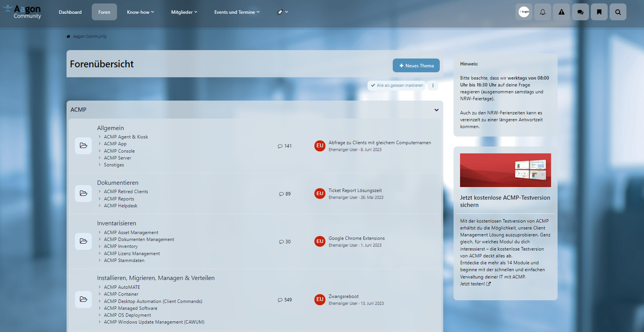Click the Inventarisieren forum folder icon
Image resolution: width=644 pixels, height=332 pixels.
[x=83, y=241]
